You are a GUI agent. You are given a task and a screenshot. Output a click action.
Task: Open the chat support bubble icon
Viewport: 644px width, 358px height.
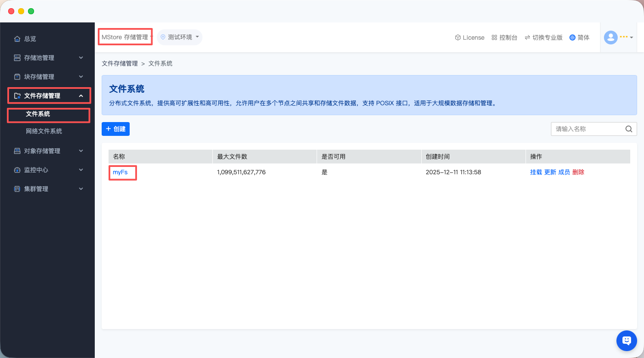tap(626, 341)
